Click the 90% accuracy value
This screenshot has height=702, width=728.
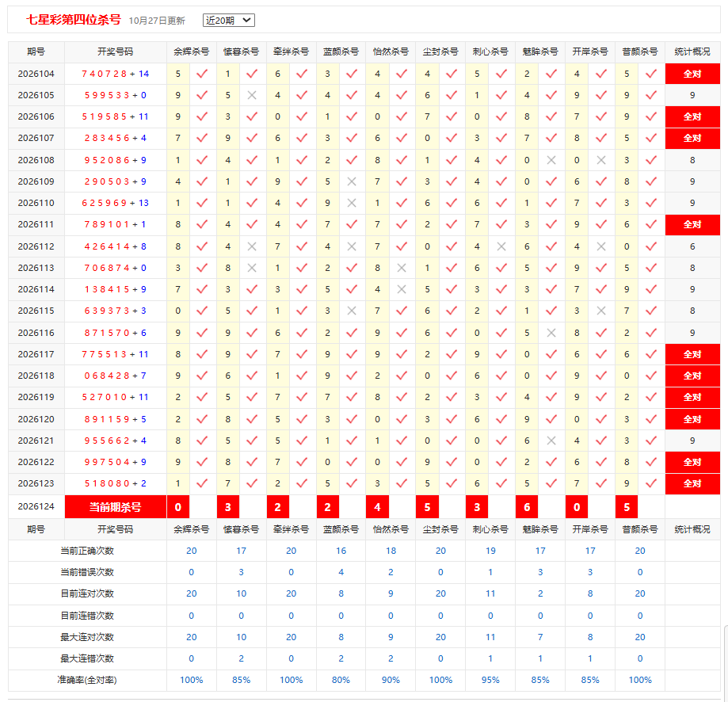tap(391, 680)
